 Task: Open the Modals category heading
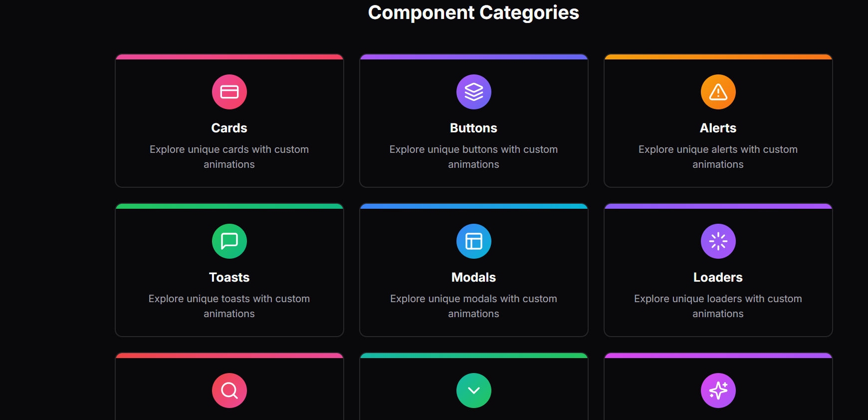[474, 278]
